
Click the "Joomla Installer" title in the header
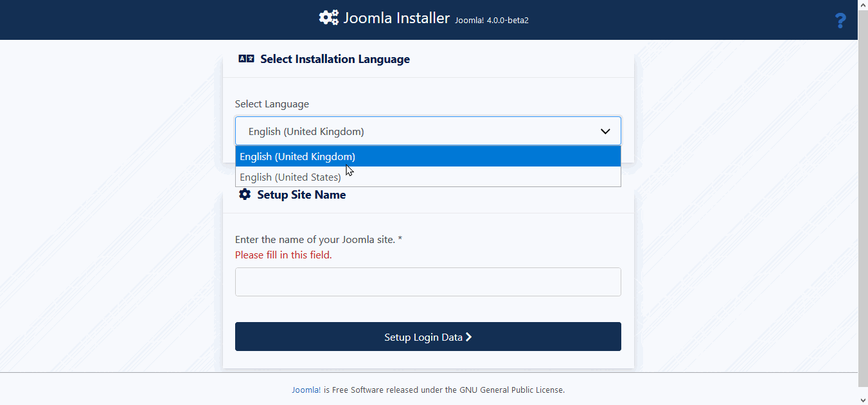(396, 18)
